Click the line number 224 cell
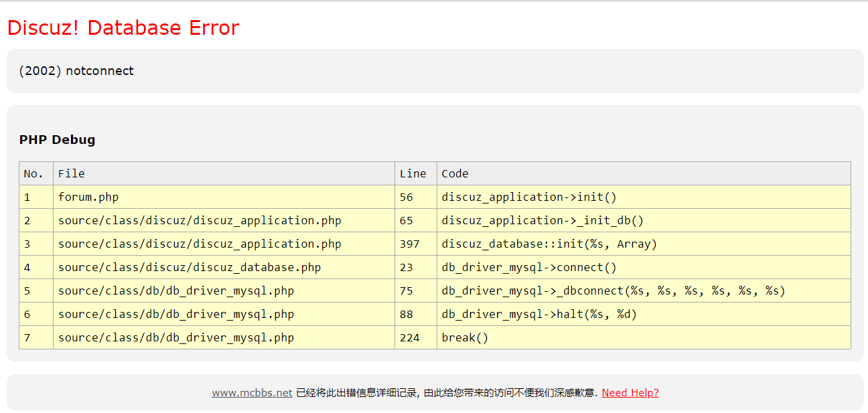This screenshot has height=413, width=868. 409,338
